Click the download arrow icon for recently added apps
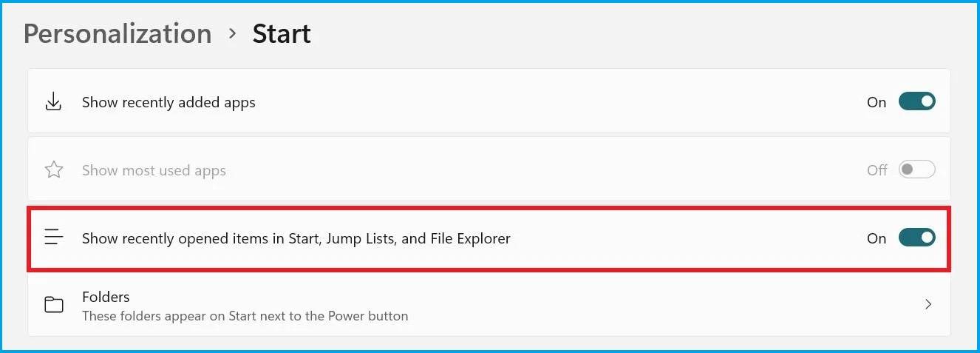980x353 pixels. tap(53, 102)
